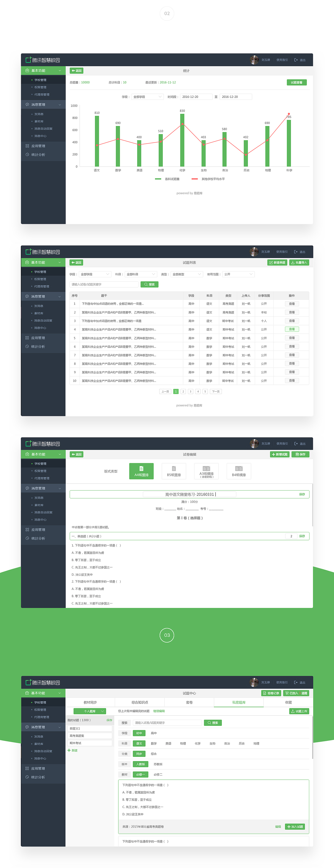
Task: Click 新建单题 with pencil icon
Action: click(x=277, y=262)
